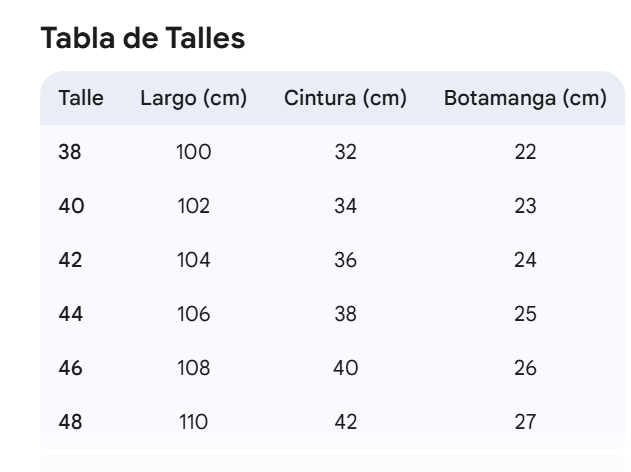Click size 48 in the Talle column

70,422
